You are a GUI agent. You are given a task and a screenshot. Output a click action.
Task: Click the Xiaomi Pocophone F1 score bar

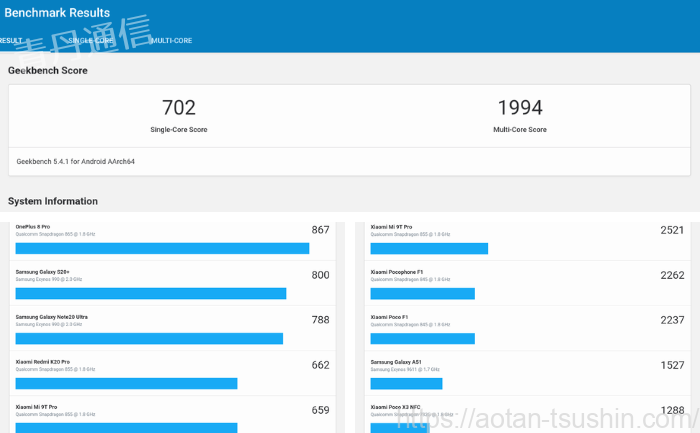point(422,293)
